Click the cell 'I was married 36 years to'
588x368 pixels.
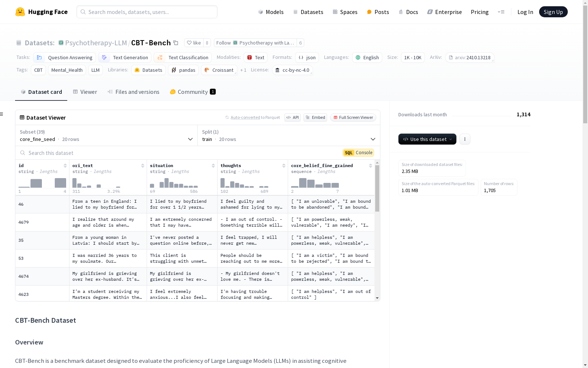(x=108, y=258)
